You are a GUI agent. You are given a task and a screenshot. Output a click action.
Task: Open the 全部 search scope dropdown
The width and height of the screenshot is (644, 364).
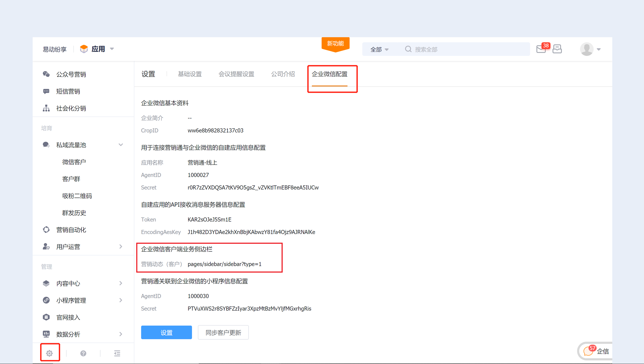(x=380, y=49)
